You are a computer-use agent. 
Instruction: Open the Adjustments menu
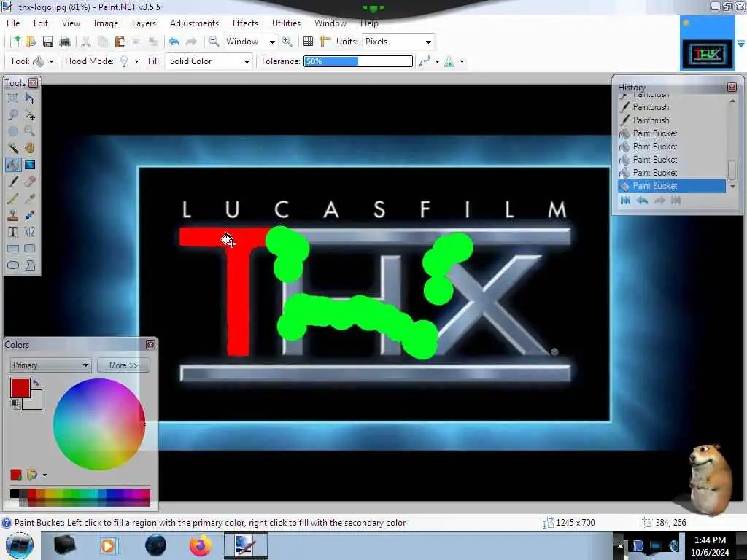(x=194, y=23)
